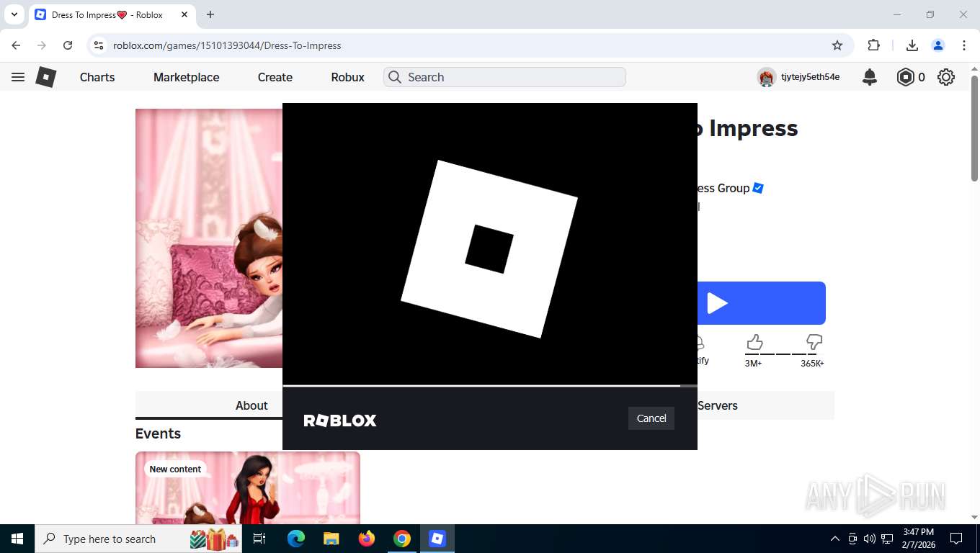This screenshot has height=553, width=980.
Task: Open the settings gear icon
Action: click(946, 77)
